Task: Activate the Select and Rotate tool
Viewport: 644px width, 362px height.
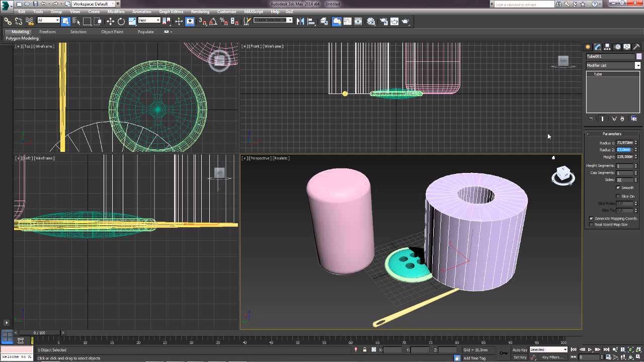Action: pos(121,21)
